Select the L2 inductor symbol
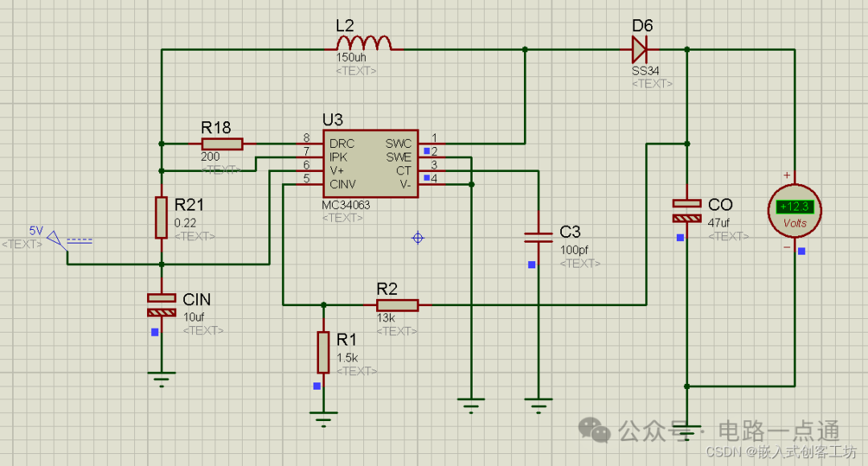This screenshot has height=466, width=868. coord(364,43)
